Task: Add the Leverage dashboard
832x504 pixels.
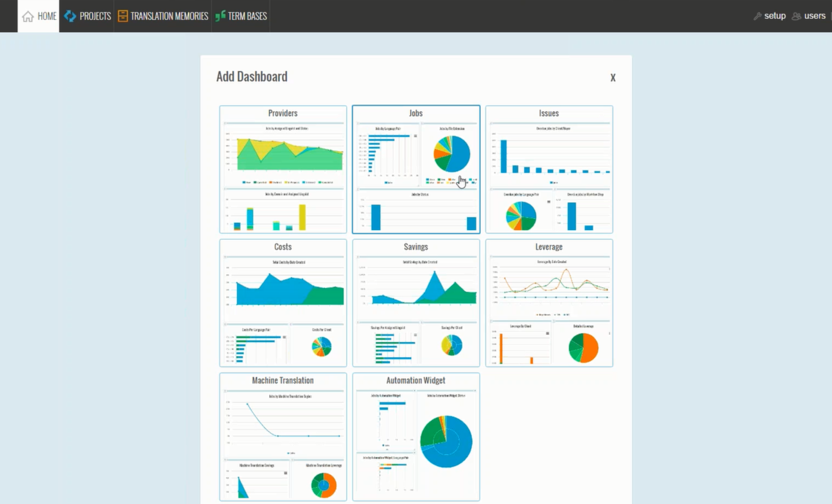Action: point(549,303)
